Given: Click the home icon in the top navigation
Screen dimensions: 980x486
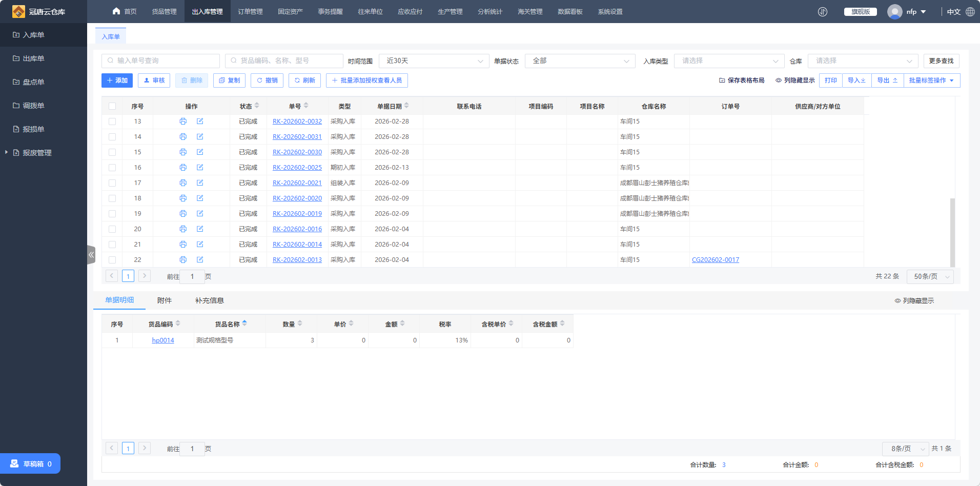Looking at the screenshot, I should pyautogui.click(x=116, y=11).
